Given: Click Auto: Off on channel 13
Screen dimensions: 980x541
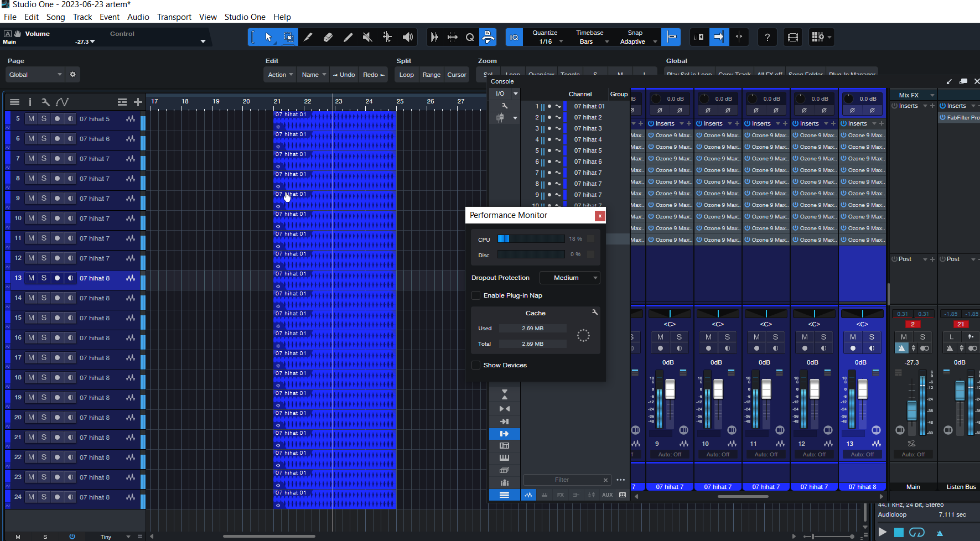Looking at the screenshot, I should tap(862, 454).
